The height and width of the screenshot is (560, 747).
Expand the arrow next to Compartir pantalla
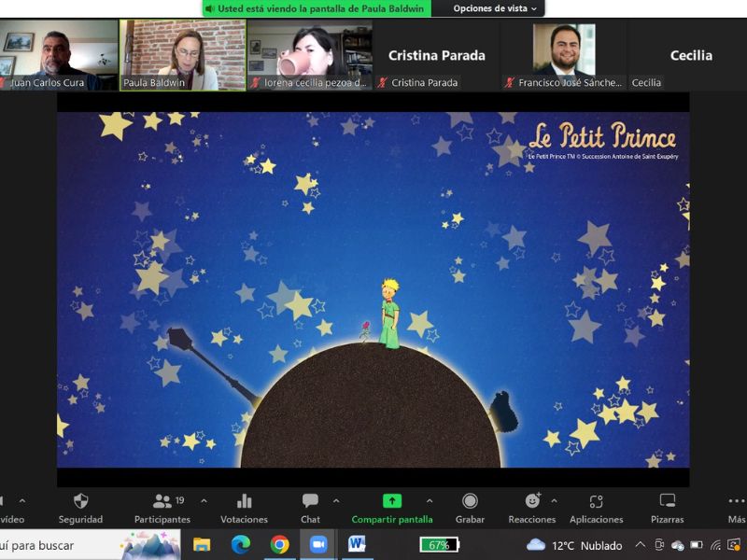(x=430, y=501)
